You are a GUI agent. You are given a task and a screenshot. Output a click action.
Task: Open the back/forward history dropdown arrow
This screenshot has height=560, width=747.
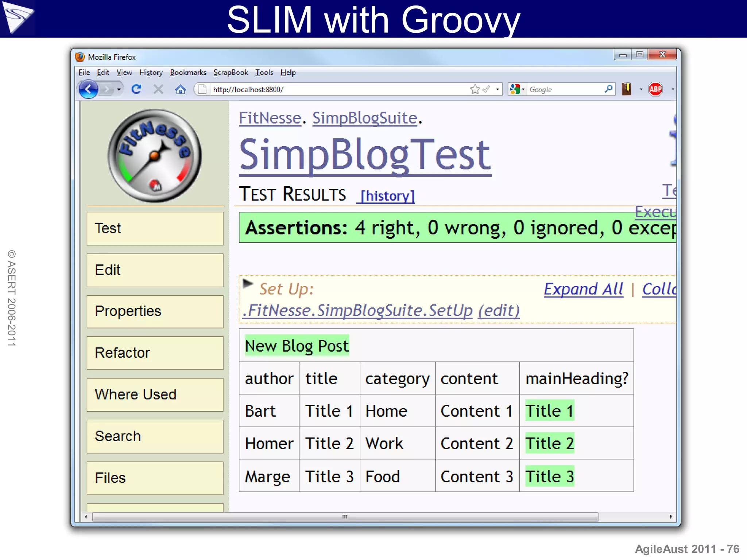click(x=119, y=89)
